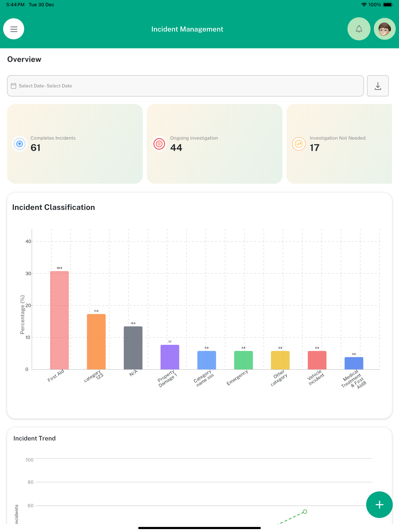
Task: Click the 7.7 value label
Action: coord(170,342)
